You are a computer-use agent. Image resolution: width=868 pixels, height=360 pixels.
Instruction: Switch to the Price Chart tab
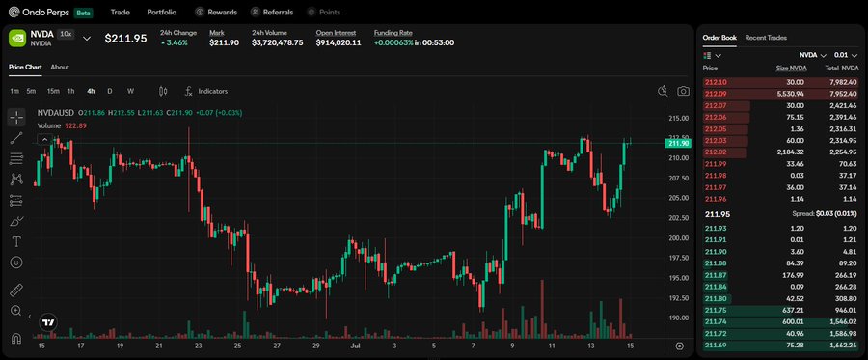click(25, 67)
